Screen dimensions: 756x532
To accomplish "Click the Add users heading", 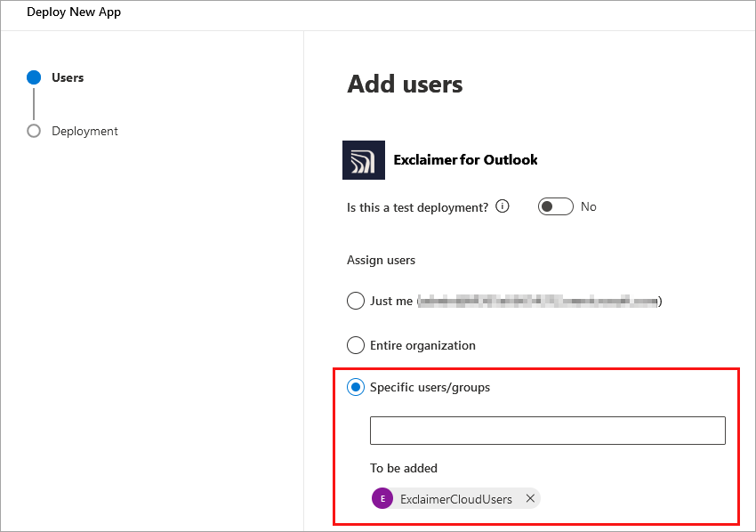I will [405, 85].
